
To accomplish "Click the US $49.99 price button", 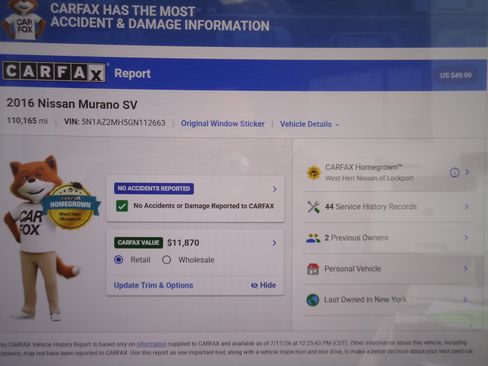I will [x=456, y=75].
